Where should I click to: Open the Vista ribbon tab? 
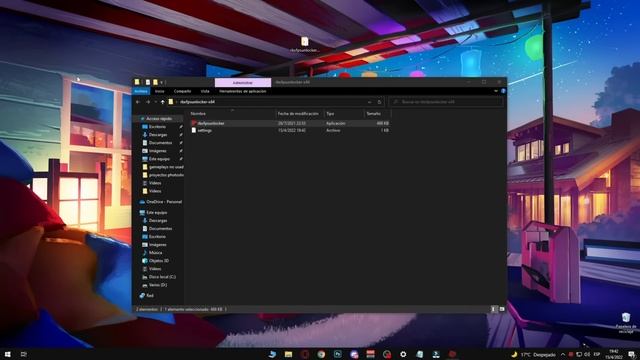[x=205, y=91]
